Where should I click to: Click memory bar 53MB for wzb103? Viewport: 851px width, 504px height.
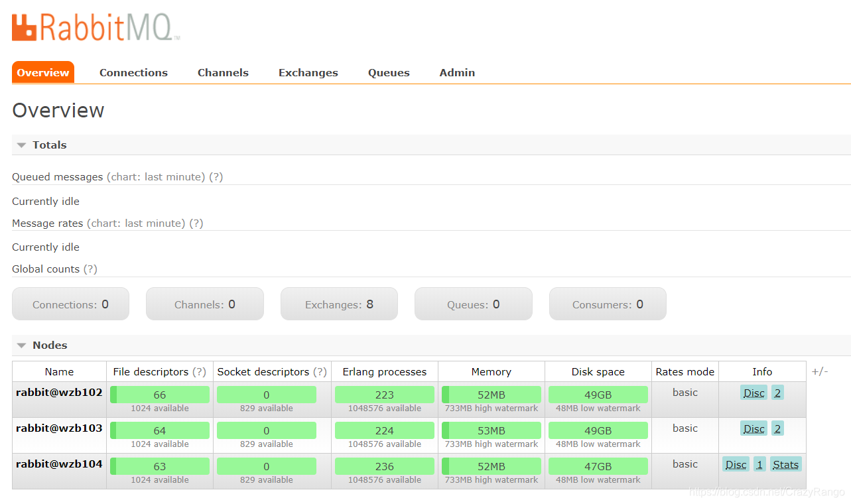coord(491,430)
